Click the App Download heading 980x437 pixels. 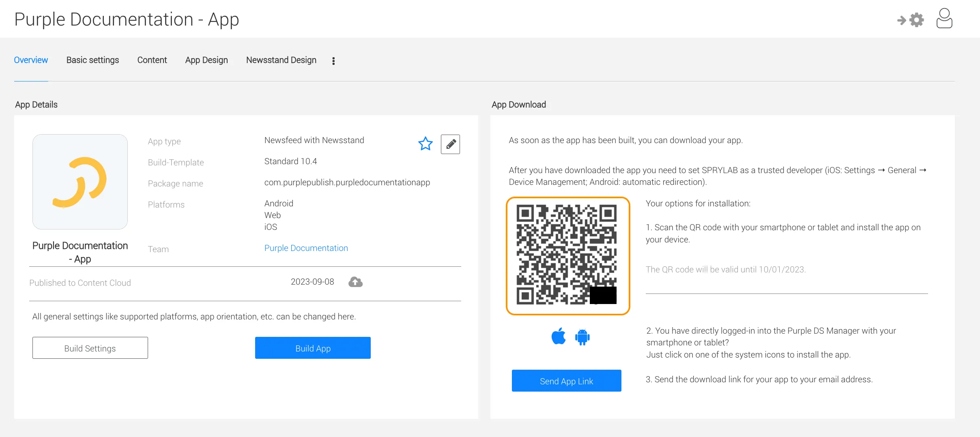click(x=519, y=105)
